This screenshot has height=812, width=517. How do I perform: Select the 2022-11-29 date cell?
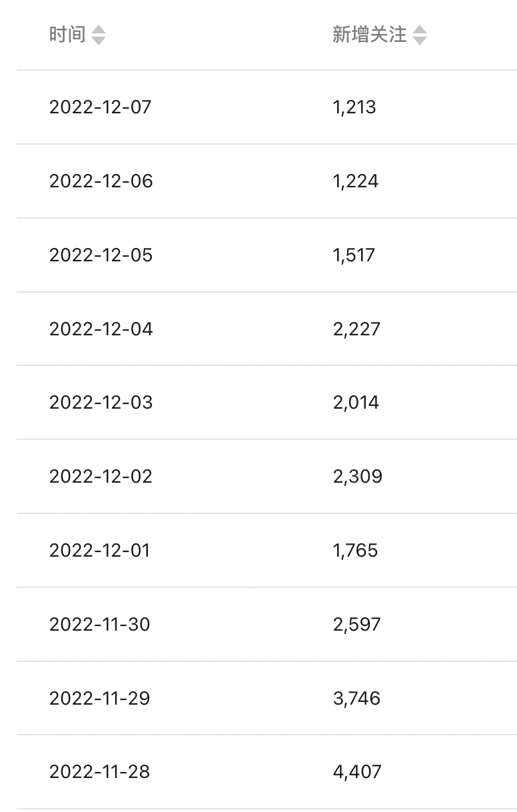pos(100,698)
